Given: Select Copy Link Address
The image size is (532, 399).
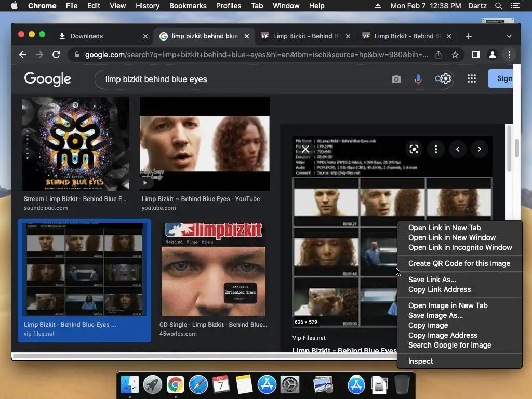Looking at the screenshot, I should pos(459,289).
